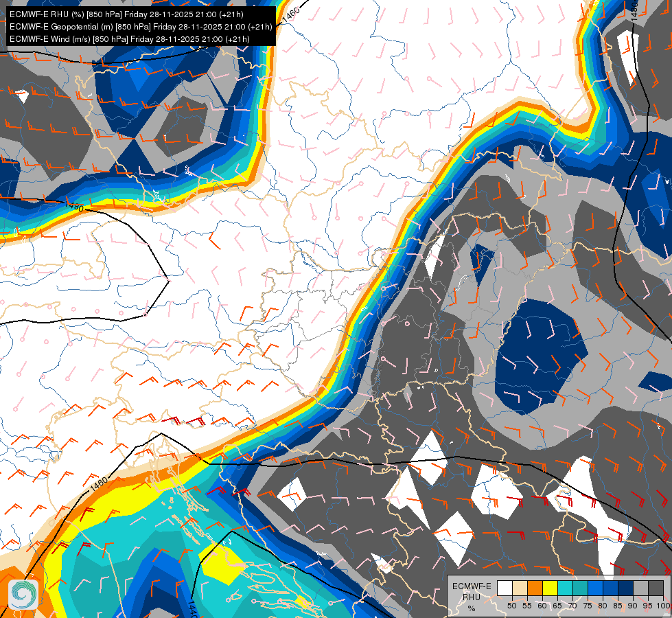Pick the cyan 65–70 legend swatch

click(566, 588)
